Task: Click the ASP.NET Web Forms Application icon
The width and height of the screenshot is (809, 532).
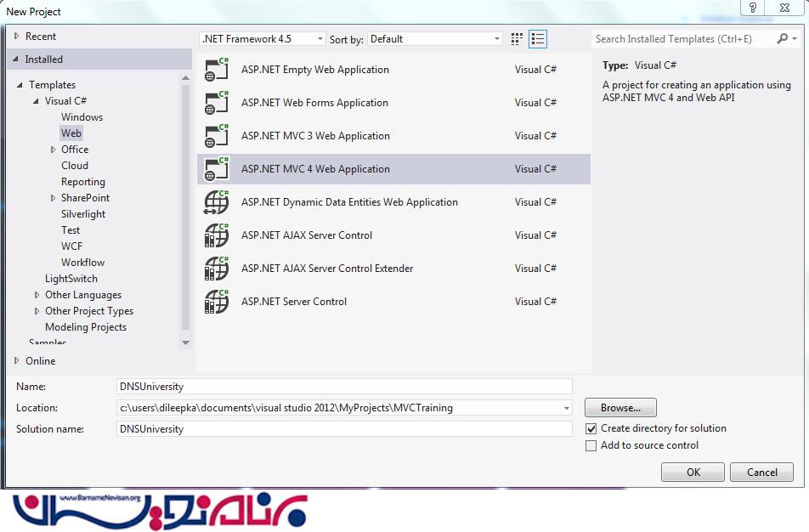Action: (x=217, y=104)
